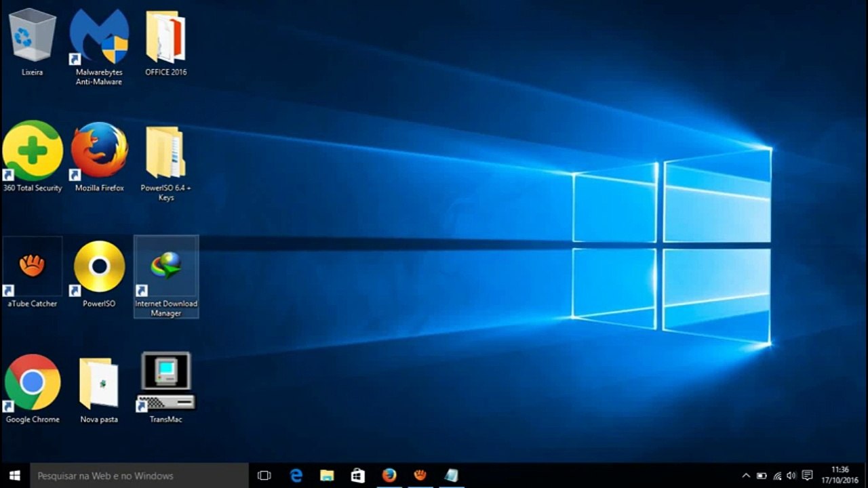Screen dimensions: 868x488
Task: Click the Pesquisar na Web search box
Action: pos(140,476)
